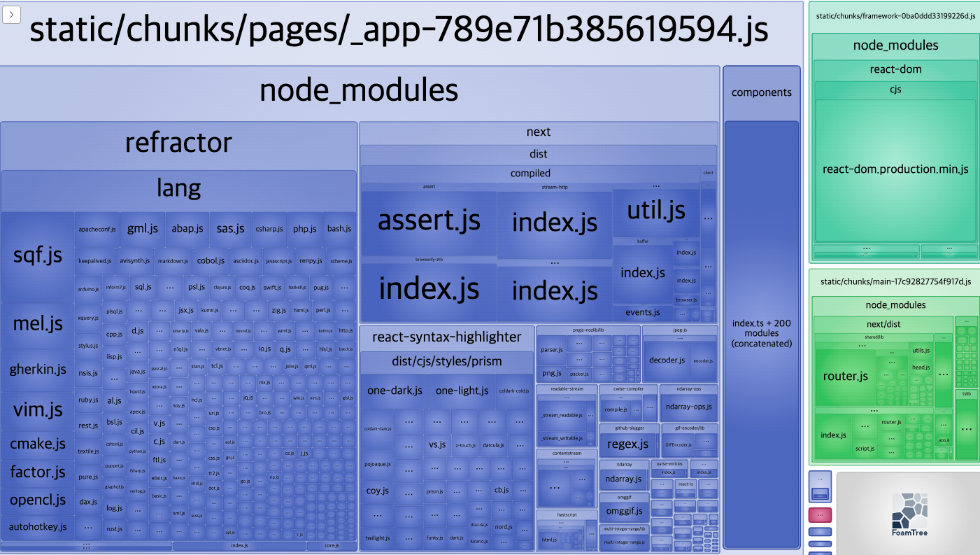Click the components group header
980x555 pixels.
[762, 92]
